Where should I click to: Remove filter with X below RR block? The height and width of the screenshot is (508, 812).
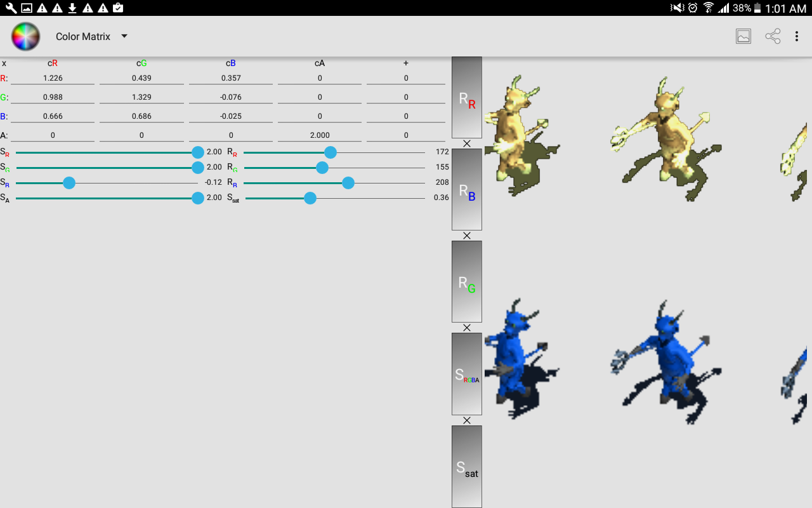(x=467, y=144)
